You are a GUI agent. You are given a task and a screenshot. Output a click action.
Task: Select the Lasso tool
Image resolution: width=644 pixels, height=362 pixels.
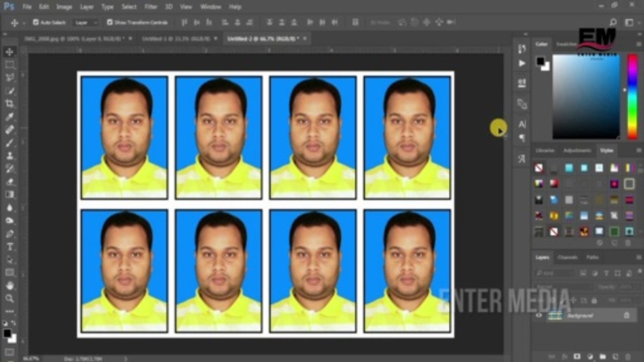pyautogui.click(x=10, y=78)
